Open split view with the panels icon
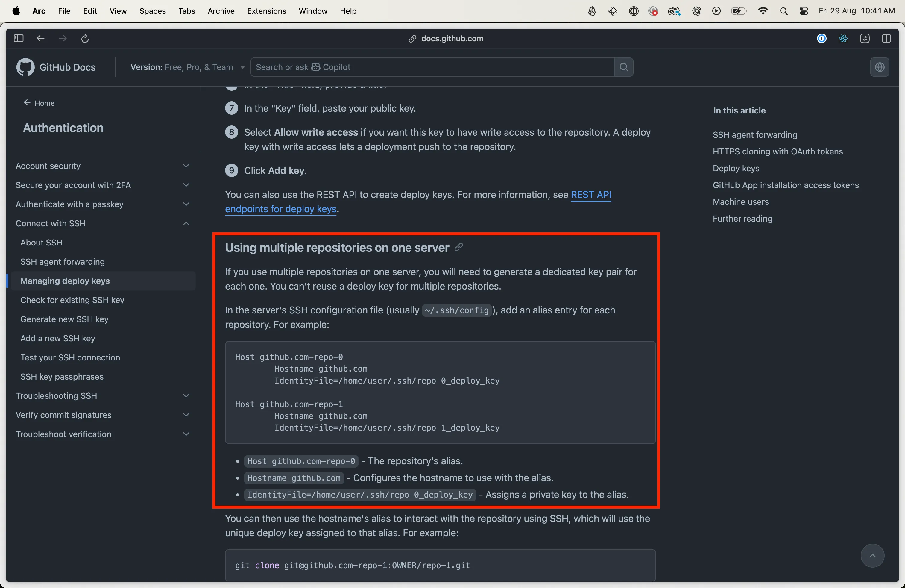The height and width of the screenshot is (588, 905). tap(886, 38)
